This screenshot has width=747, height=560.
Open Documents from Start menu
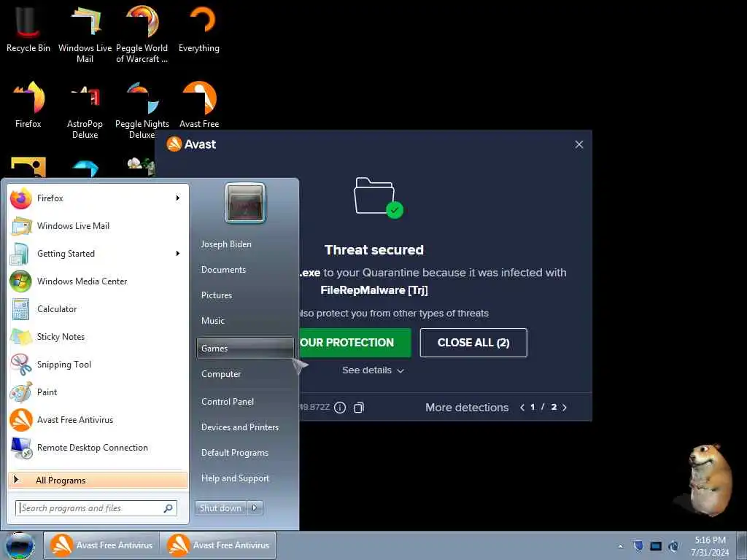[223, 270]
